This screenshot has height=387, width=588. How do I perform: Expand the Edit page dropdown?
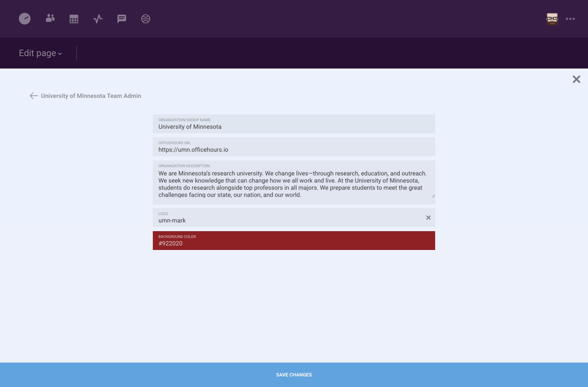[x=40, y=53]
